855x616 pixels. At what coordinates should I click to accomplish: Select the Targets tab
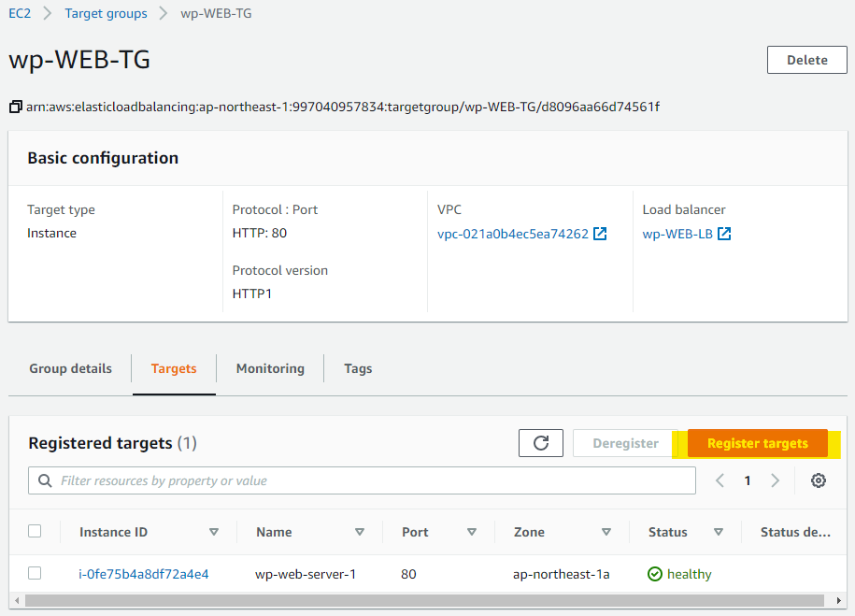point(174,369)
